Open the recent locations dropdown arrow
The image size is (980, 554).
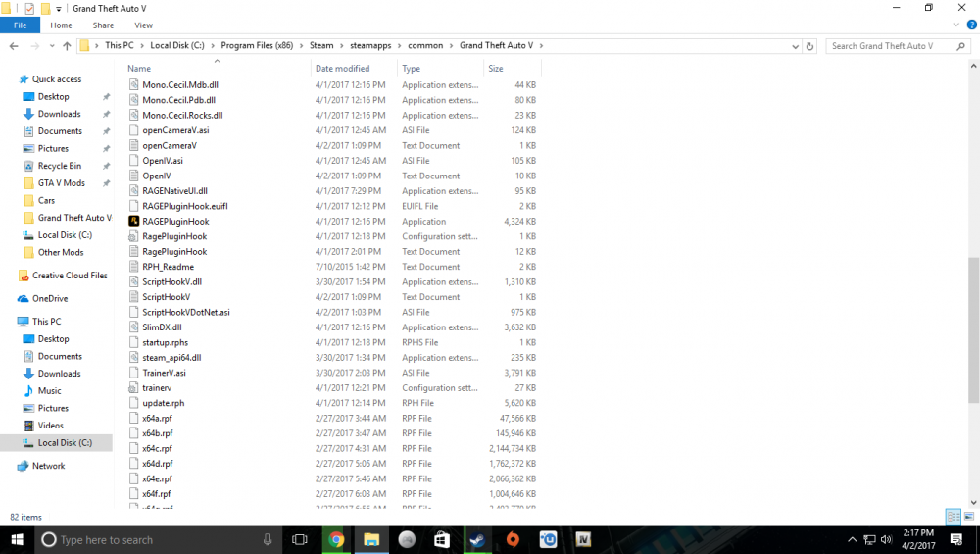[52, 46]
